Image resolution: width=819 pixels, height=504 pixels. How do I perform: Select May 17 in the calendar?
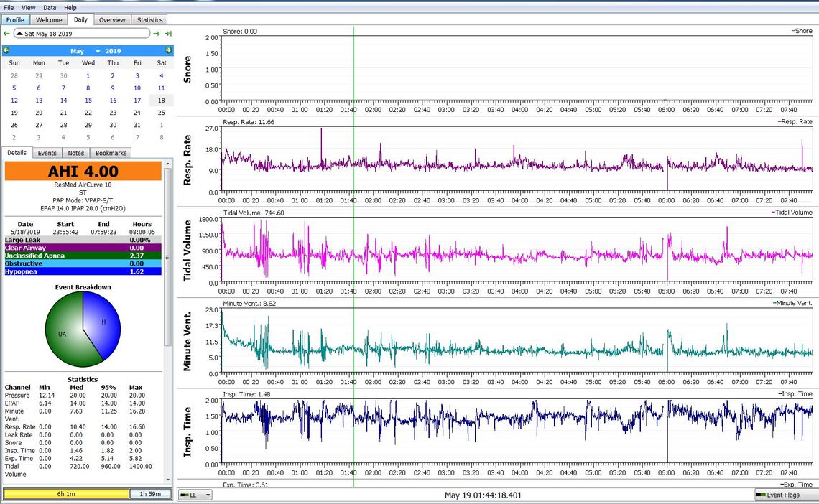pos(136,101)
